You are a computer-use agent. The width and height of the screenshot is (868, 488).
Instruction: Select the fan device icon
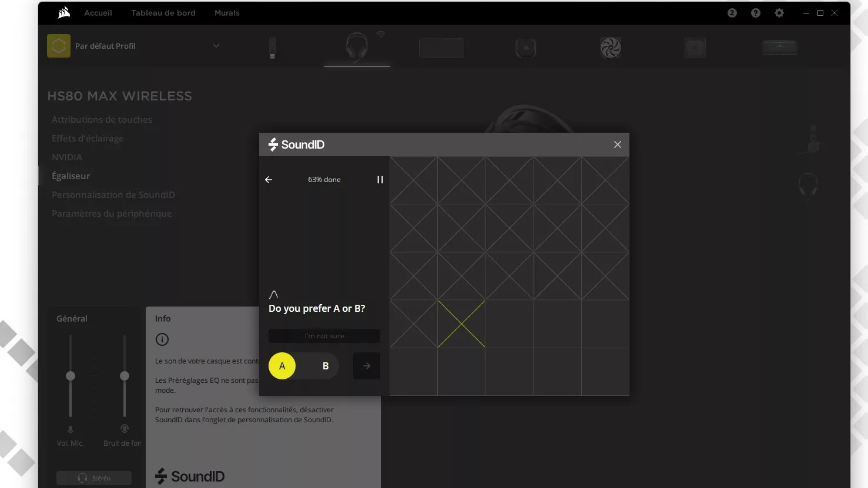click(611, 48)
